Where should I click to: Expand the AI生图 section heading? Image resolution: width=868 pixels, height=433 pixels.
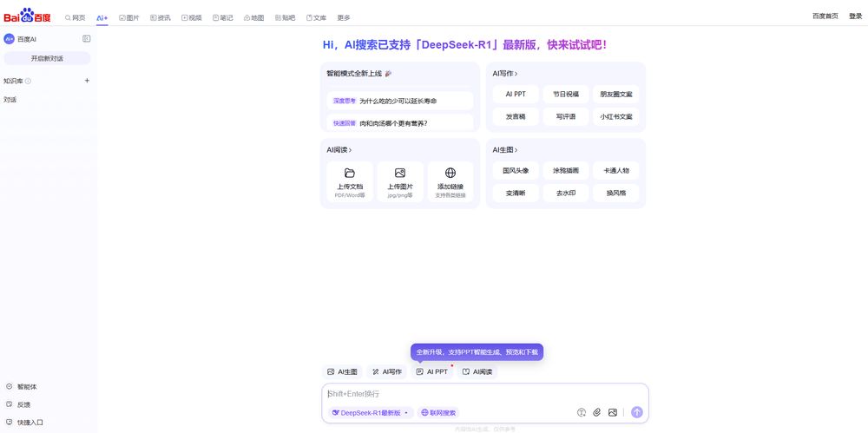[505, 149]
